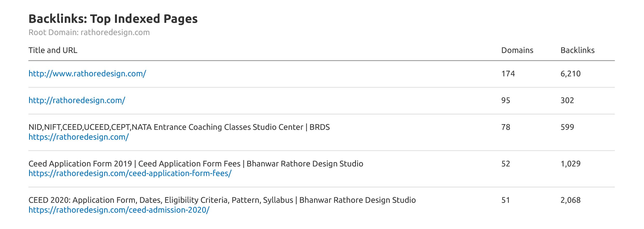Viewport: 644px width, 229px height.
Task: Click the 174 domains value
Action: [x=508, y=74]
